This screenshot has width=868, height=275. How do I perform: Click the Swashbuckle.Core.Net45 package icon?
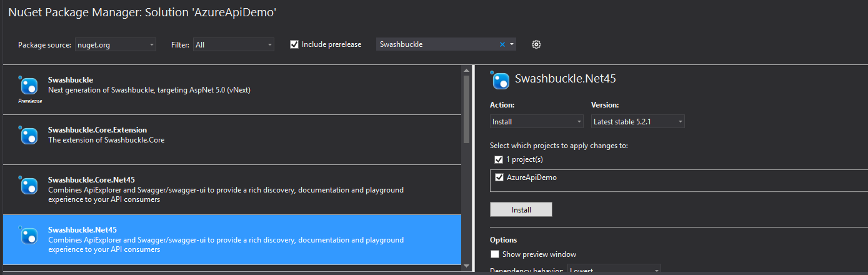(x=29, y=185)
